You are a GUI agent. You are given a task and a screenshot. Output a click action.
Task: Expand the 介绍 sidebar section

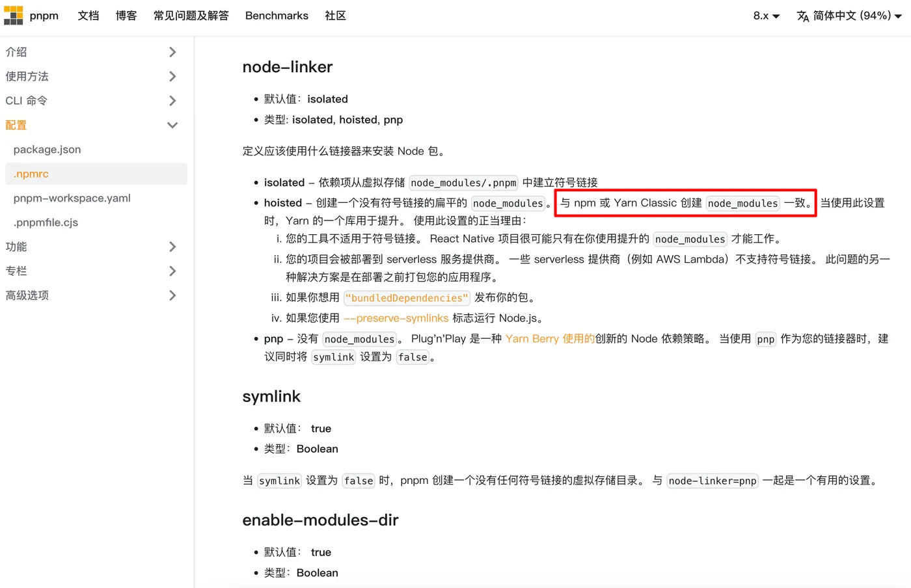pos(172,52)
